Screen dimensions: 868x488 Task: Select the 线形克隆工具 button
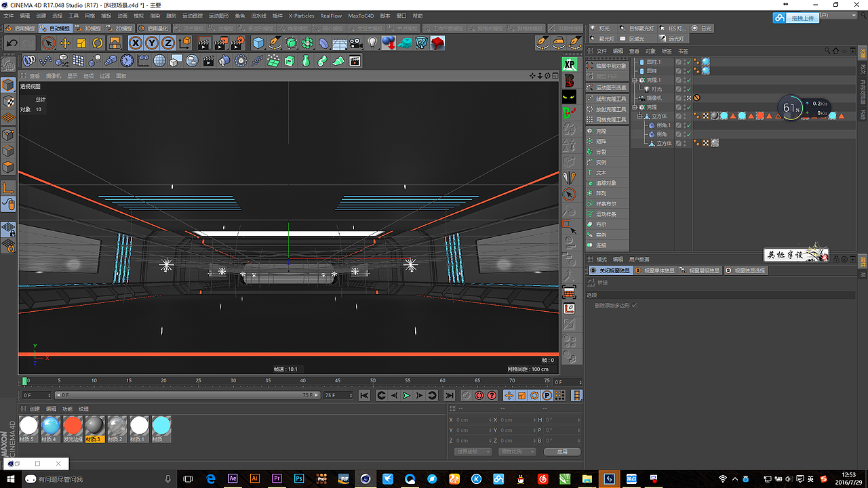(x=607, y=99)
